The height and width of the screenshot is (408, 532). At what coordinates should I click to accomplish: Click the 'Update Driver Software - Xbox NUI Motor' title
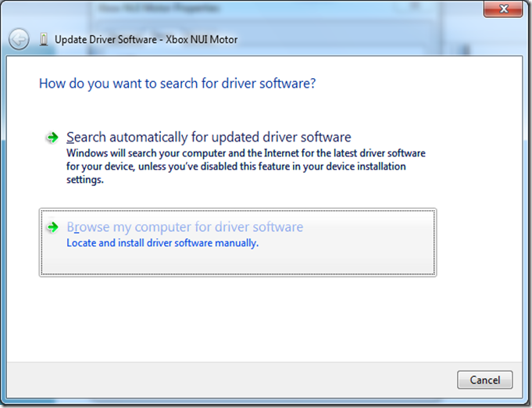point(146,40)
